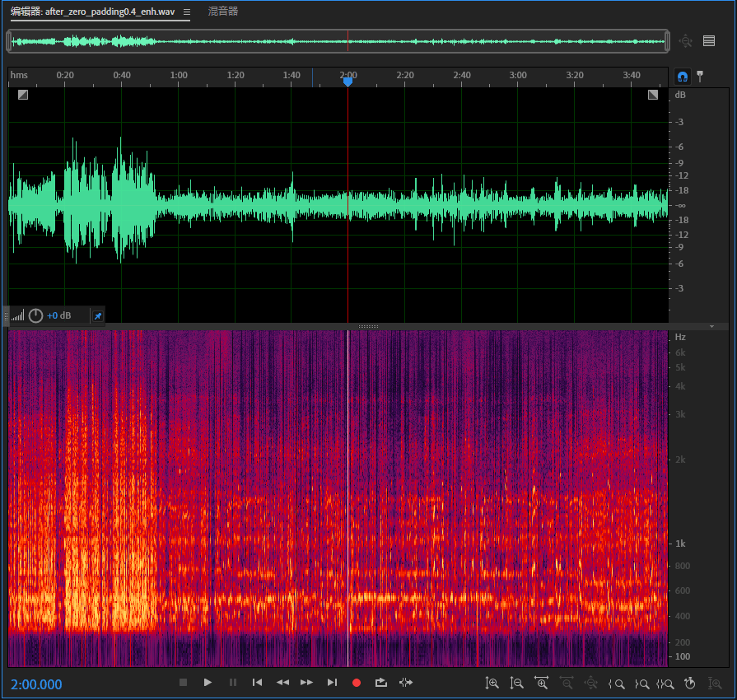Zoom in at the selection out point
The width and height of the screenshot is (737, 700).
click(643, 683)
